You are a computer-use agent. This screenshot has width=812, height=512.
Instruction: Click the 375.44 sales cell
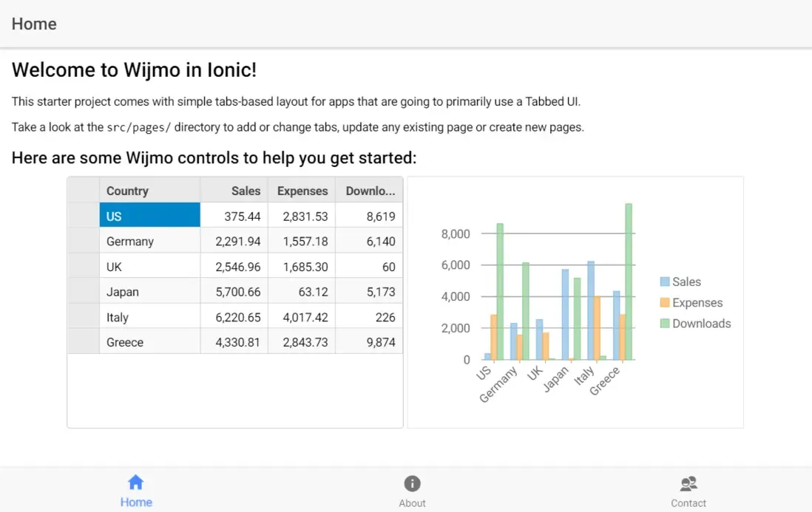click(234, 215)
